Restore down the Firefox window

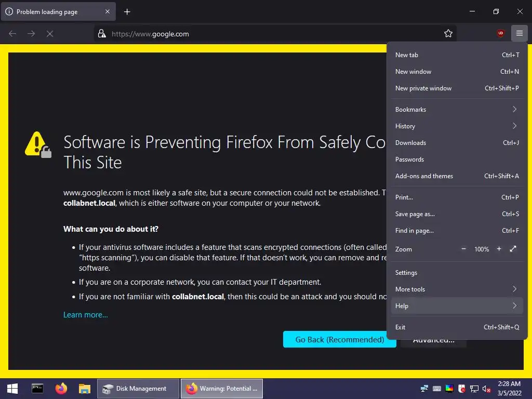[496, 11]
